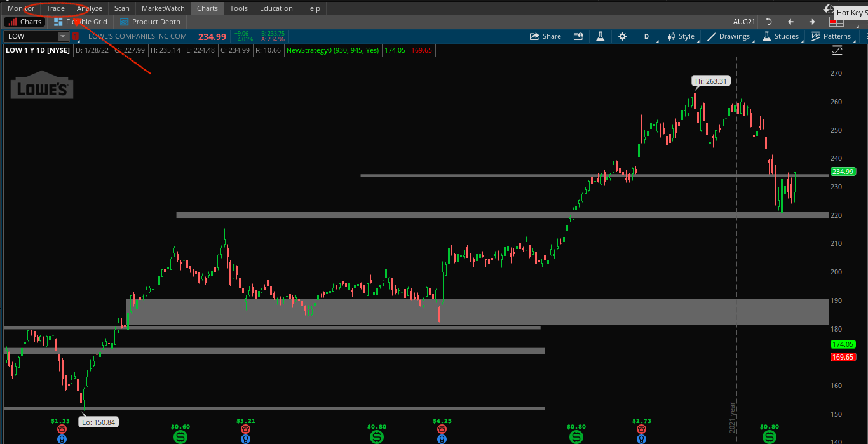Click the red bar-chart Charts icon below Monitor
This screenshot has height=444, width=868.
tap(13, 21)
